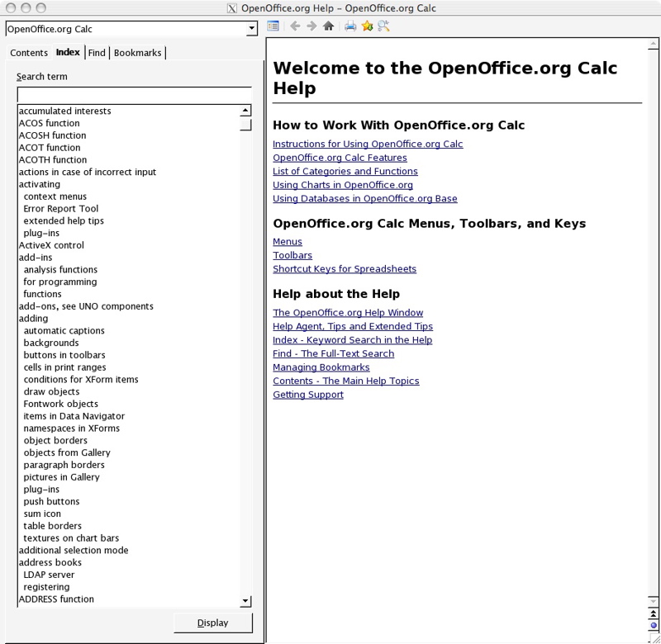This screenshot has width=661, height=644.
Task: Click the index list scroll-down arrow
Action: 245,601
